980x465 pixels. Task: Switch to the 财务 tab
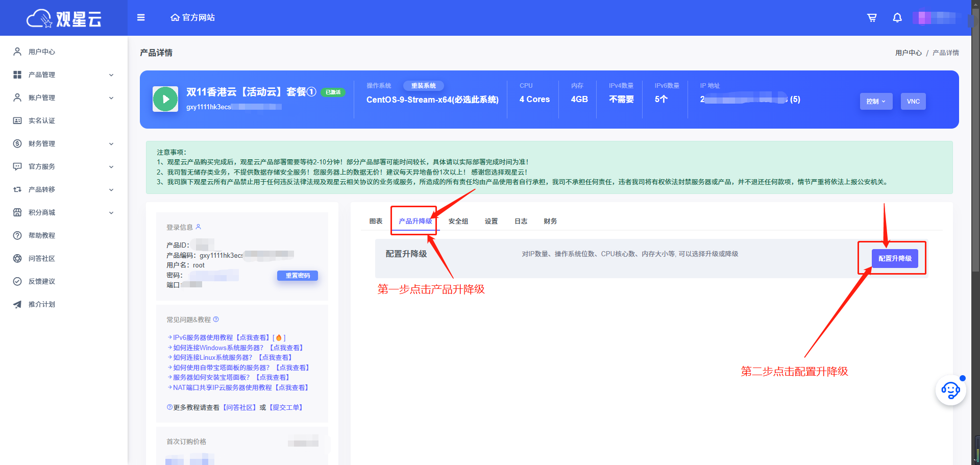(x=550, y=221)
